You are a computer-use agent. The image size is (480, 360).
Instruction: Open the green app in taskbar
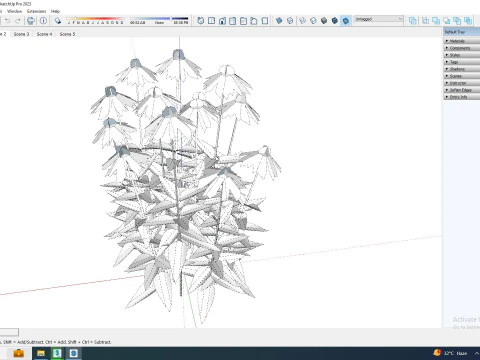point(57,353)
